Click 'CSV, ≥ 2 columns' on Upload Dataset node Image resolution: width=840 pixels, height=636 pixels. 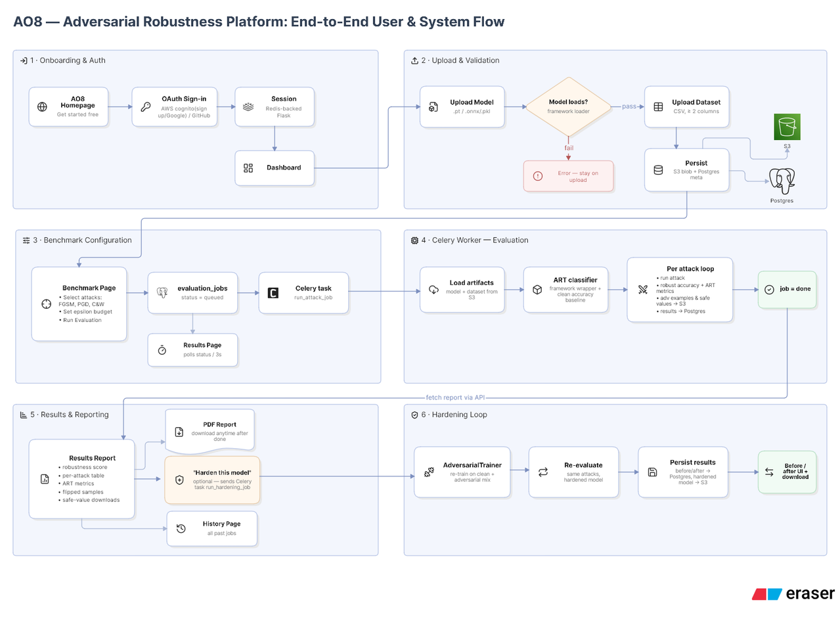pyautogui.click(x=696, y=112)
